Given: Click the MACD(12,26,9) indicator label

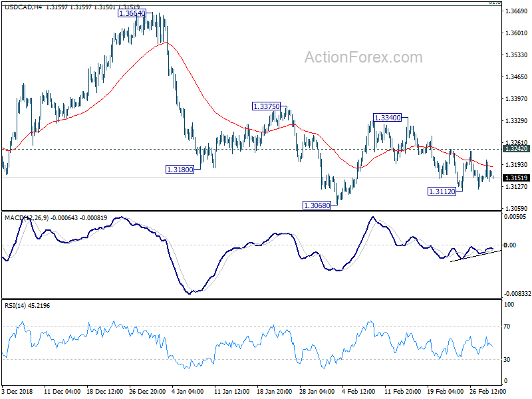Looking at the screenshot, I should 27,218.
